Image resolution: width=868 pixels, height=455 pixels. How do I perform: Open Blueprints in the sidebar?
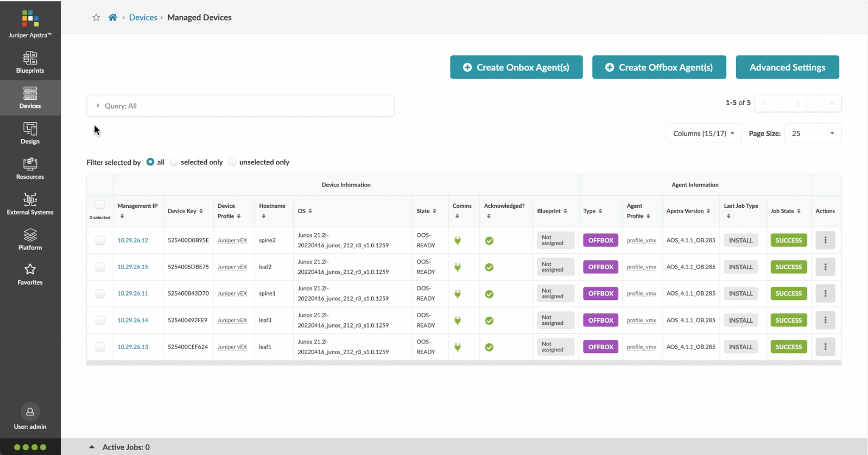tap(30, 62)
